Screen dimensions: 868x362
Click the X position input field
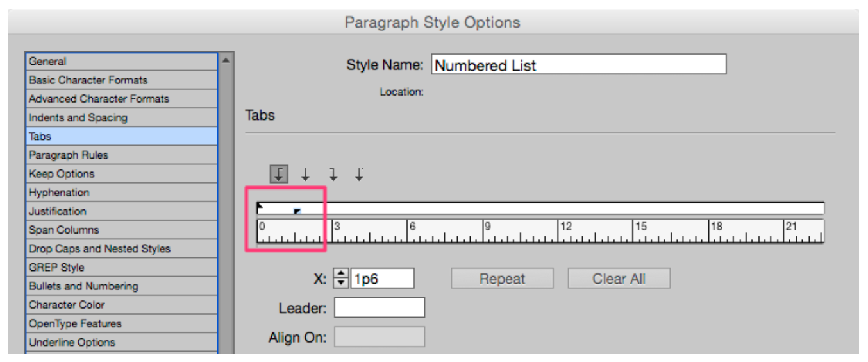pyautogui.click(x=382, y=279)
